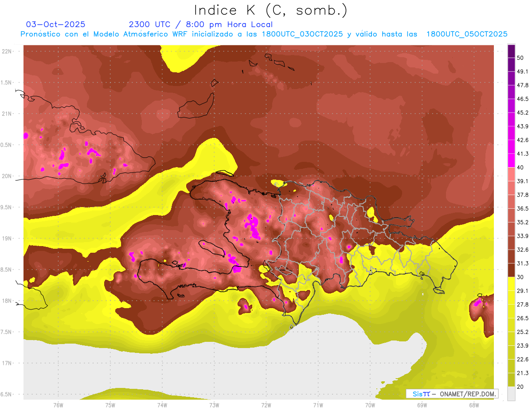532x411 pixels.
Task: Click the "68W" longitude label
Action: coord(474,405)
